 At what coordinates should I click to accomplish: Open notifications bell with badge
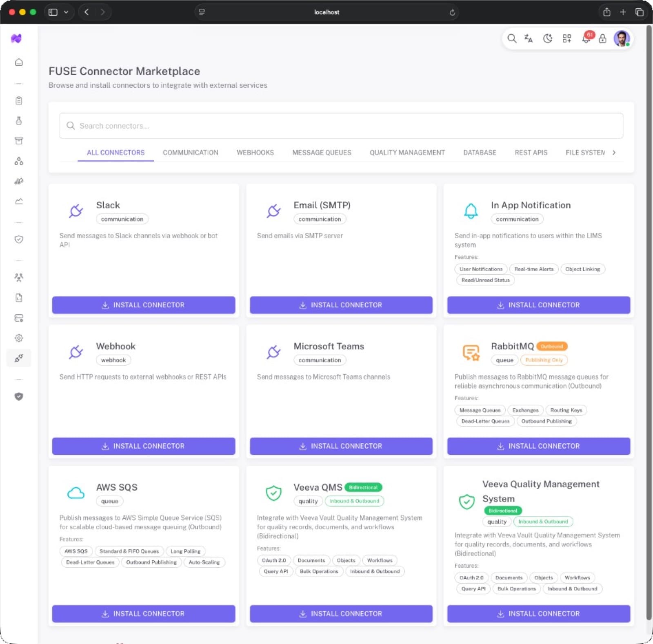coord(586,38)
